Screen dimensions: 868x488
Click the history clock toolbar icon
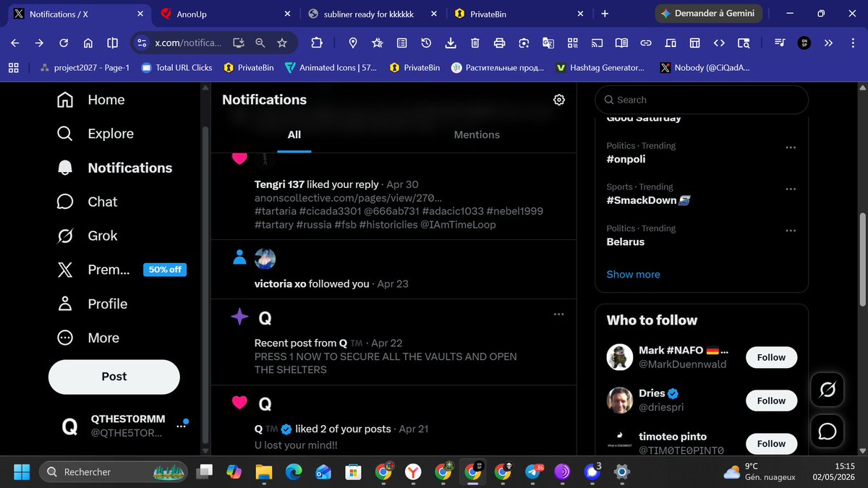(426, 43)
